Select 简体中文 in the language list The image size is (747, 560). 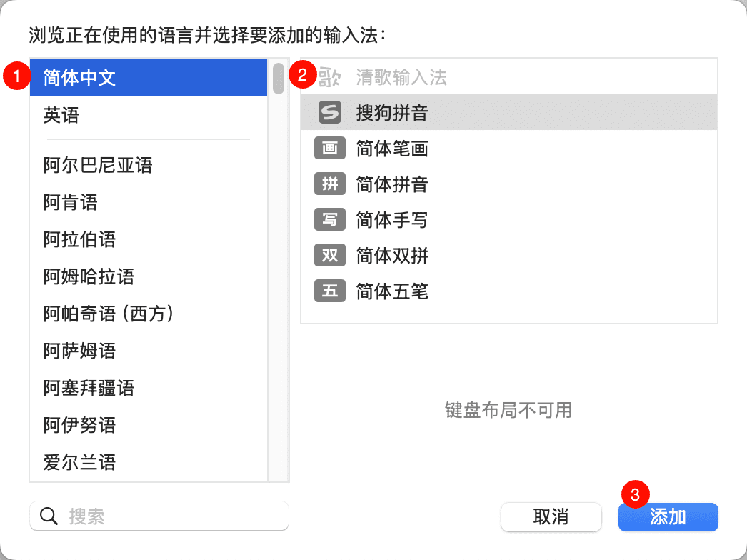79,77
